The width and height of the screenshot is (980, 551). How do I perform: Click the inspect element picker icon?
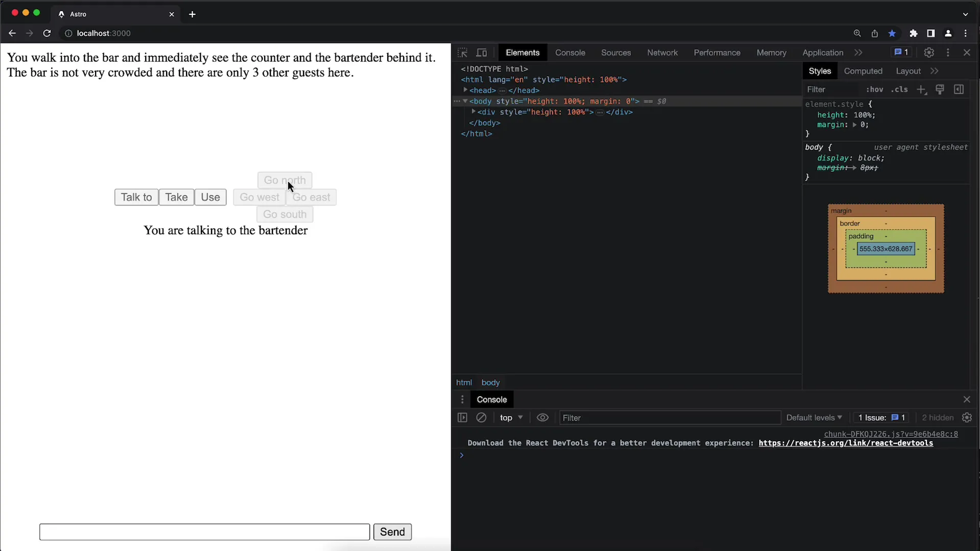click(x=462, y=53)
